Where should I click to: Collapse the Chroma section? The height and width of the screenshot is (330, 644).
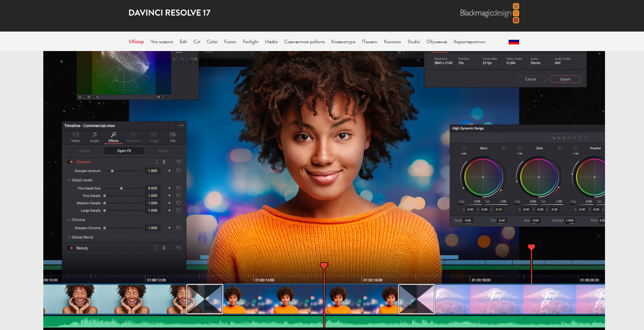[x=69, y=220]
